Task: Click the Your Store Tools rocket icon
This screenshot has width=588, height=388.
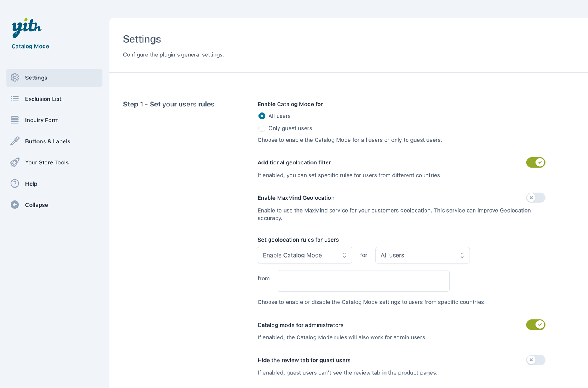Action: [x=15, y=162]
